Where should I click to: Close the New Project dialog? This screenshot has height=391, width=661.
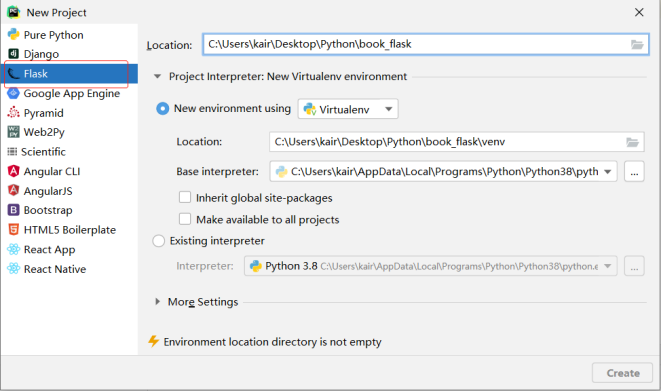pyautogui.click(x=639, y=12)
